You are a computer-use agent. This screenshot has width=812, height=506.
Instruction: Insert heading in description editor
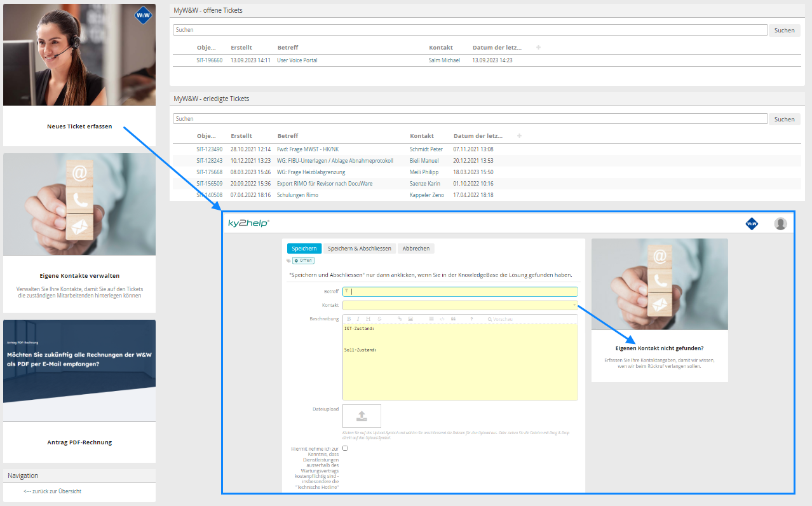click(x=369, y=319)
